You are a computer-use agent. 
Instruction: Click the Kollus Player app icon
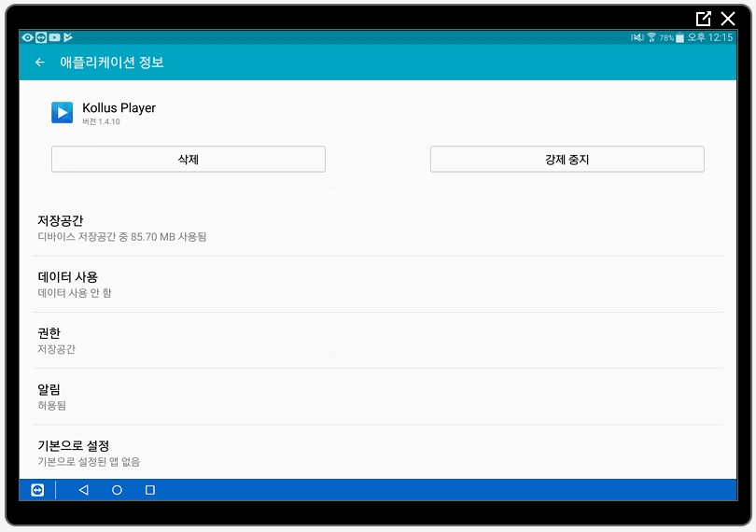click(63, 112)
